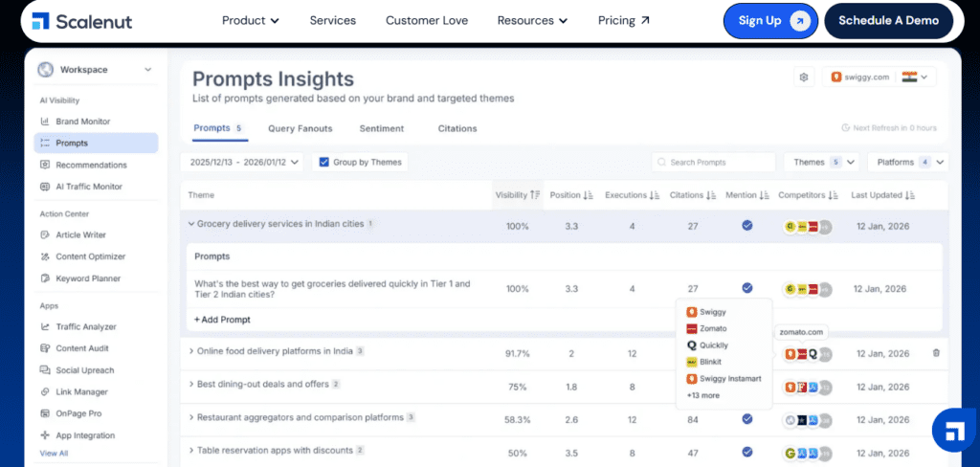Click the Schedule A Demo button

click(x=888, y=20)
